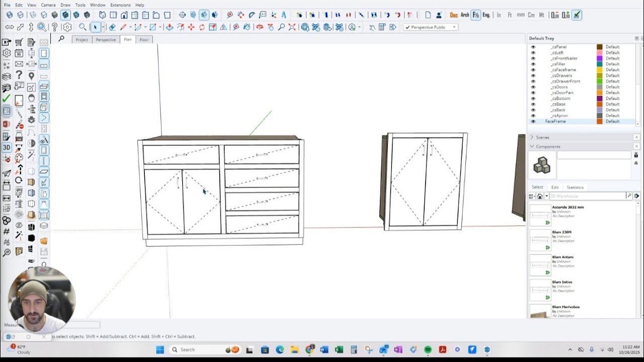Click the New blank page icon
The height and width of the screenshot is (362, 644).
(428, 15)
